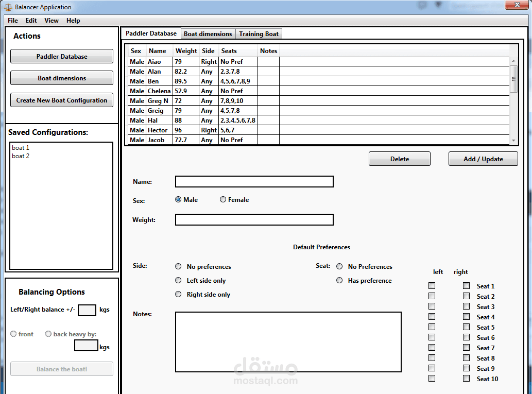Screen dimensions: 532x394
Task: Select boat 2 in Saved Configurations
Action: pyautogui.click(x=21, y=156)
